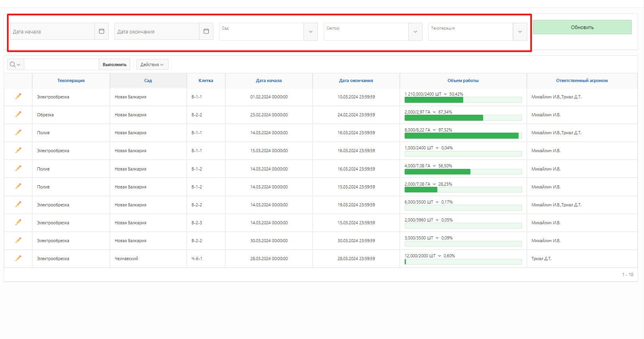Image resolution: width=644 pixels, height=339 pixels.
Task: Click the Обрезка operation cell
Action: pos(45,115)
